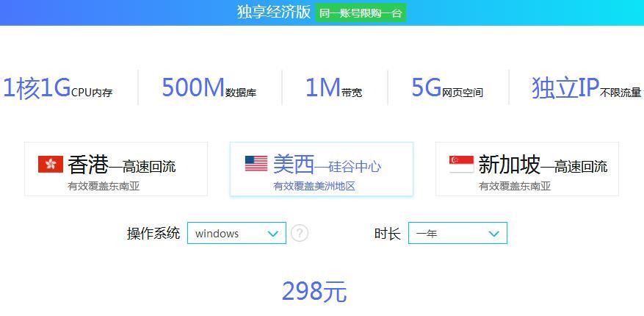
Task: Click the Singapore flag icon
Action: (461, 164)
